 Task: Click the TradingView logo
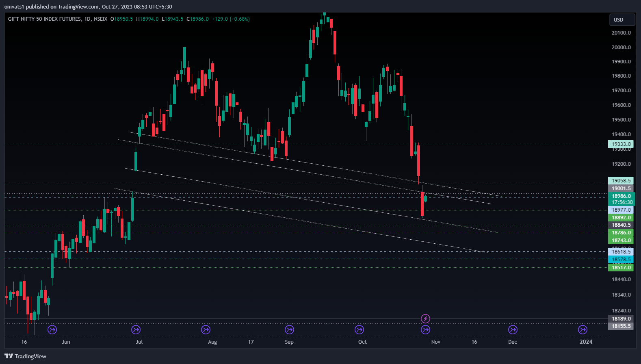click(25, 356)
